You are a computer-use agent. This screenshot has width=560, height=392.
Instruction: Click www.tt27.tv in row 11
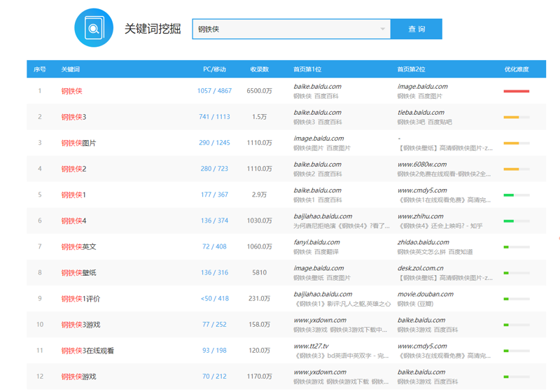pyautogui.click(x=311, y=346)
